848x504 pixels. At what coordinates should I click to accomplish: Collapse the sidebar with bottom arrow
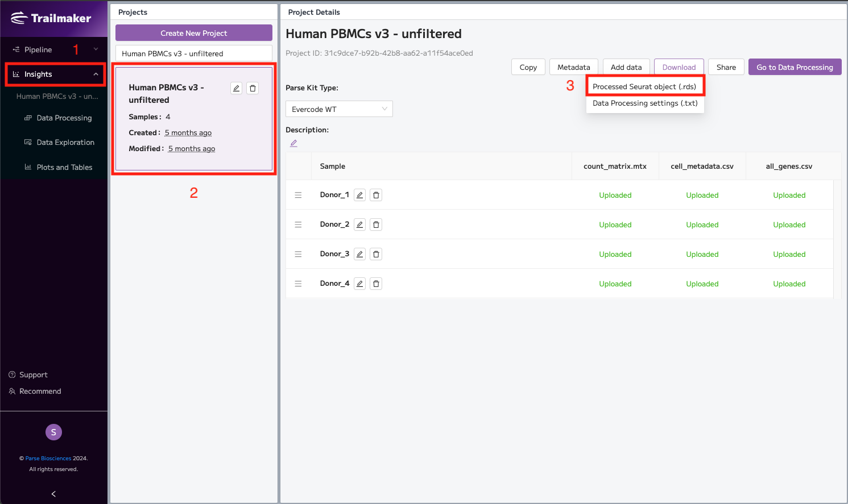53,494
